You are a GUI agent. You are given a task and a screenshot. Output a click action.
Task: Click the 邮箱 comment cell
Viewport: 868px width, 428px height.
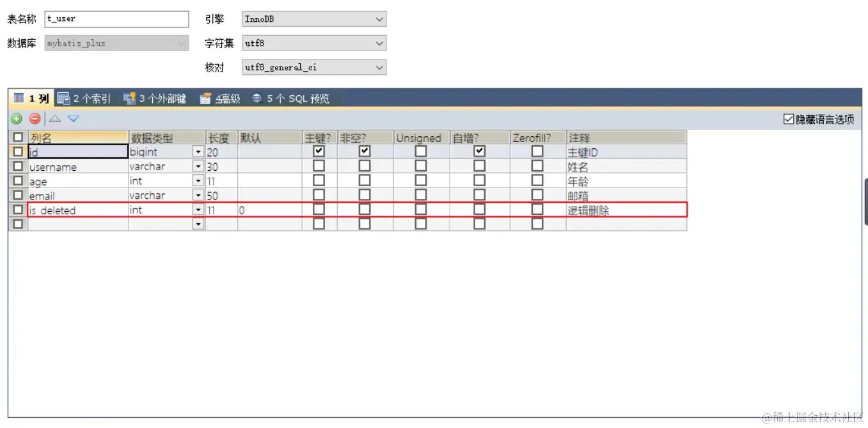click(x=626, y=196)
